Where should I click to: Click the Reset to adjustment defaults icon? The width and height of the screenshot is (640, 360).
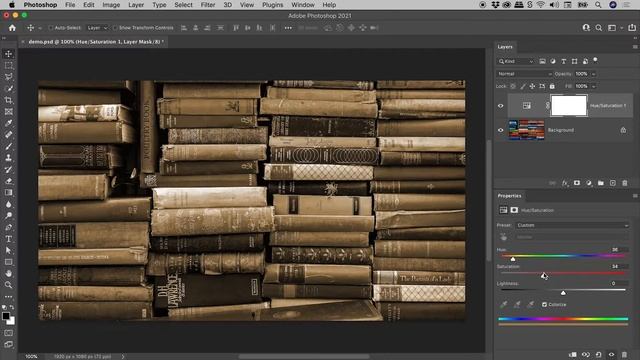tap(598, 355)
